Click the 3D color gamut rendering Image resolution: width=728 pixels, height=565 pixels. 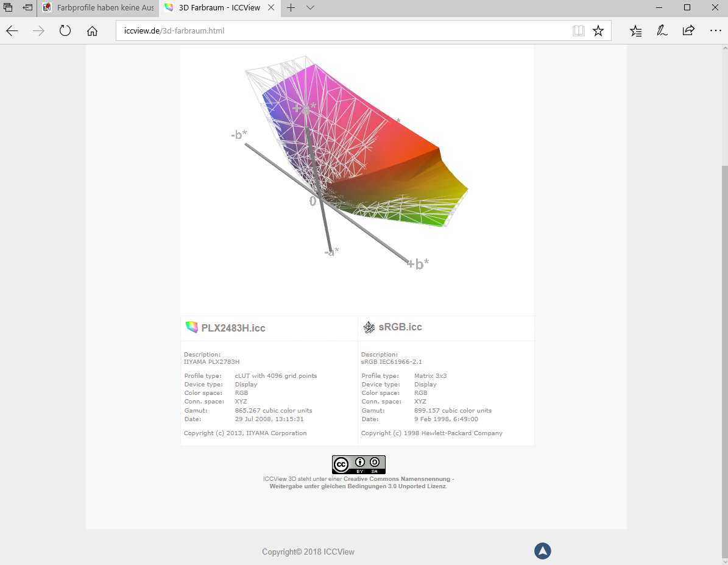tap(366, 152)
